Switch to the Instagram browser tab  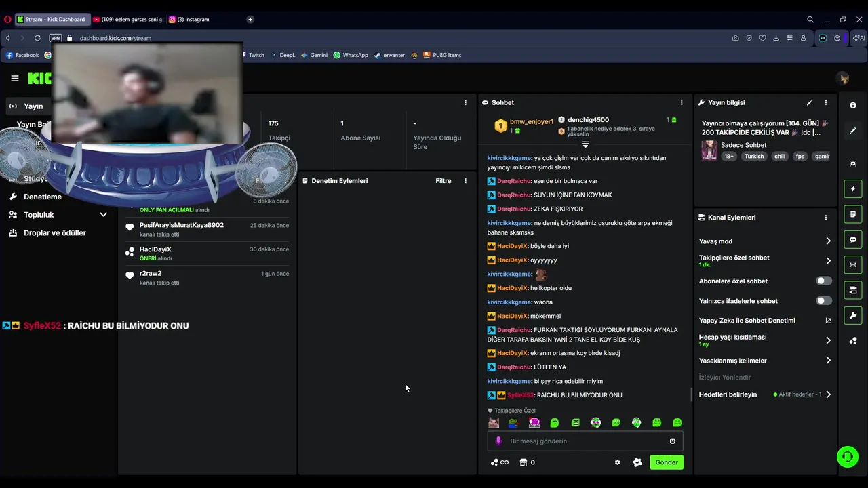[189, 19]
